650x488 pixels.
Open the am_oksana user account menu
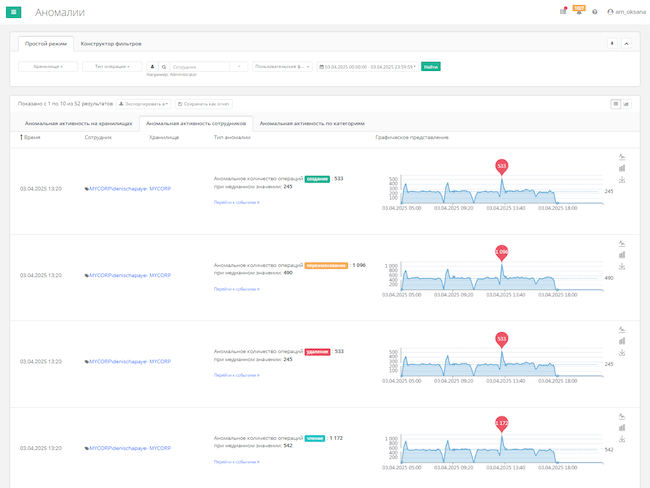tap(626, 12)
